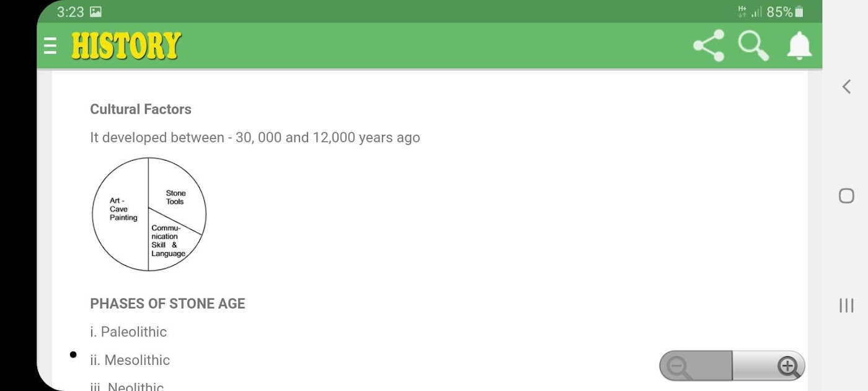Tap the battery indicator in status bar
The width and height of the screenshot is (868, 391).
click(x=799, y=12)
